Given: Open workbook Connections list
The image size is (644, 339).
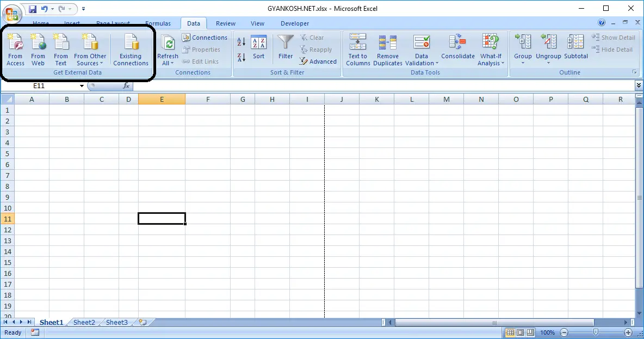Looking at the screenshot, I should [205, 38].
